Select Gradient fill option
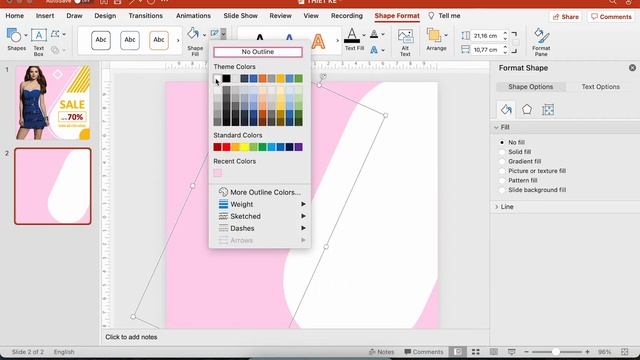 [x=502, y=161]
